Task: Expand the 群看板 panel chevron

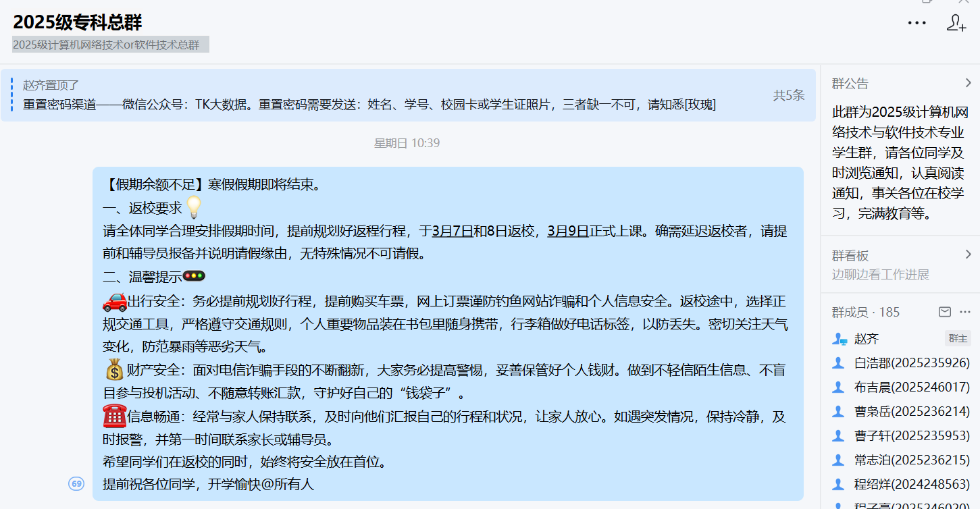Action: (x=968, y=254)
